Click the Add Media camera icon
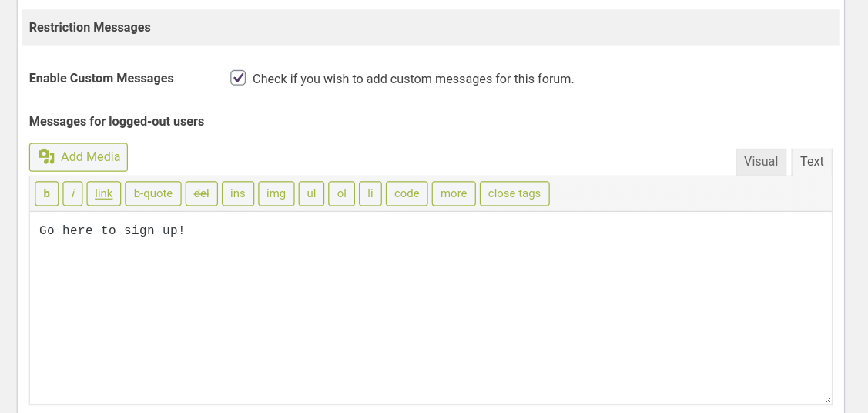 [x=47, y=157]
